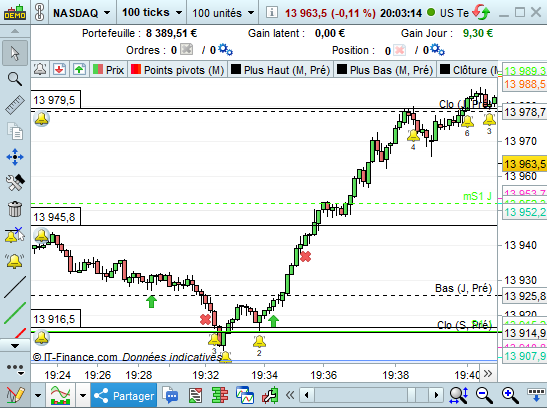Select the black line drawing tool
Viewport: 547px width, 408px height.
pos(15,287)
